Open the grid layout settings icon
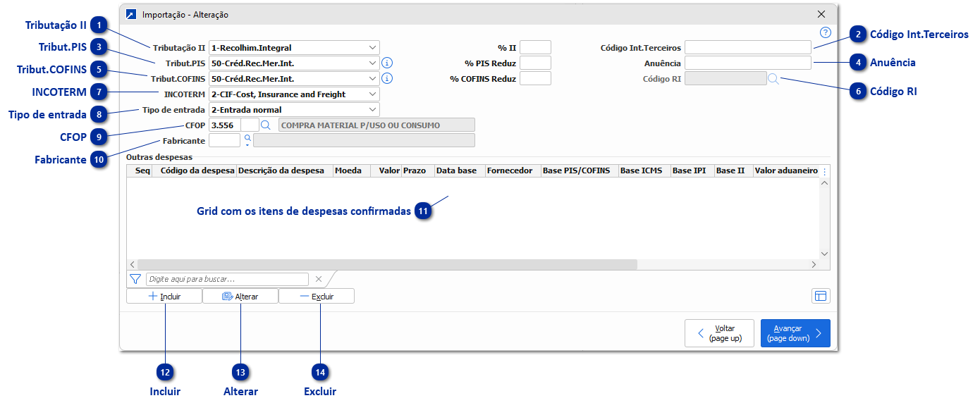Image resolution: width=980 pixels, height=410 pixels. (821, 296)
